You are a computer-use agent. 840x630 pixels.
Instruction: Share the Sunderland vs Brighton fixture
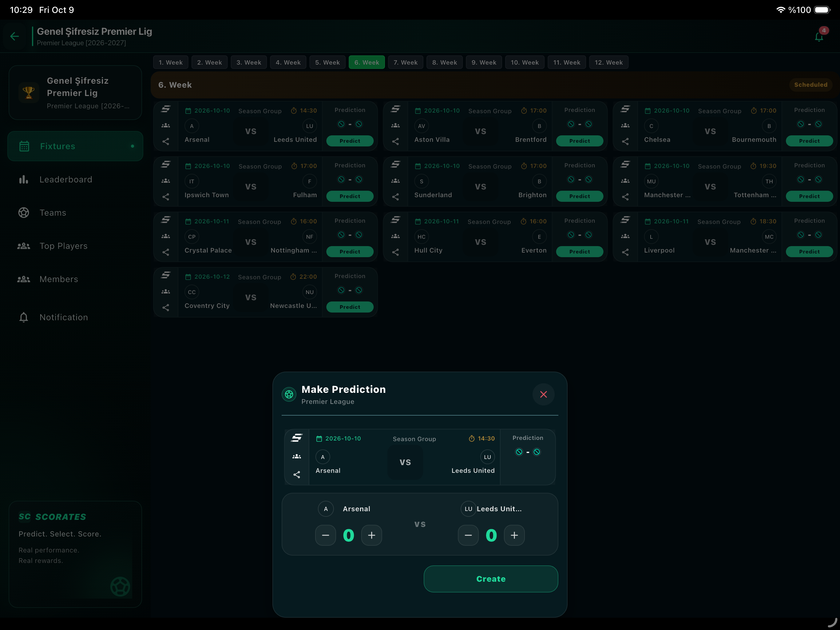[395, 197]
